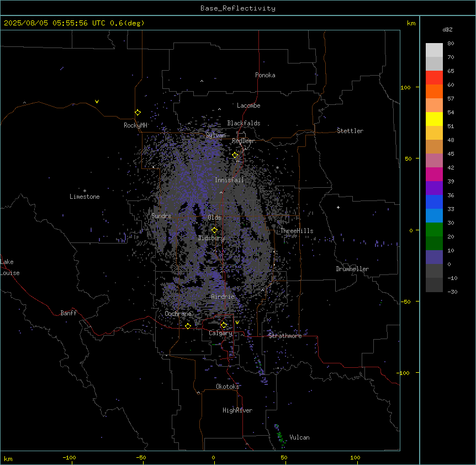Click the Limestone label
The image size is (476, 465).
pos(84,197)
